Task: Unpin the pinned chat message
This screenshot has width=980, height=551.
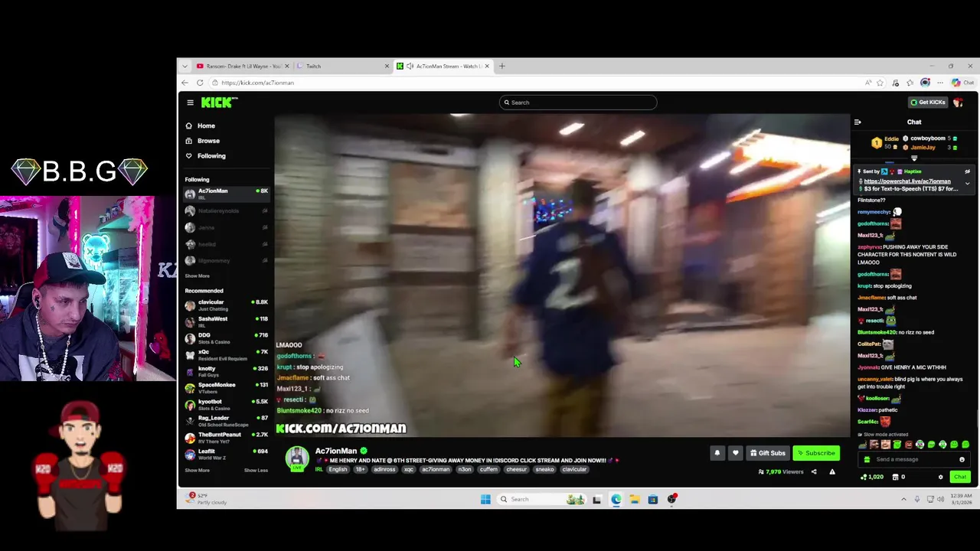Action: coord(967,171)
